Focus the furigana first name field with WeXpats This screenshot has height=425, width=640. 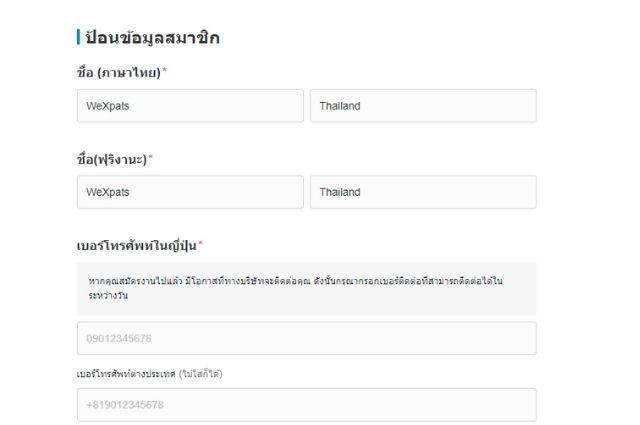point(190,192)
